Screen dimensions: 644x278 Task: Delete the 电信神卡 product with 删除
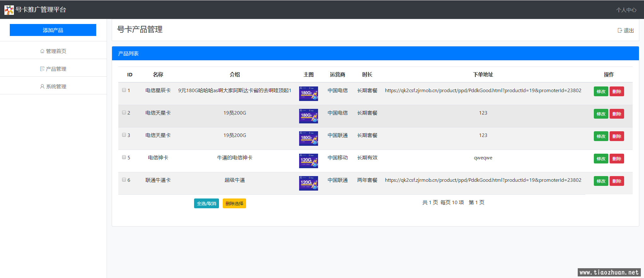pos(617,159)
